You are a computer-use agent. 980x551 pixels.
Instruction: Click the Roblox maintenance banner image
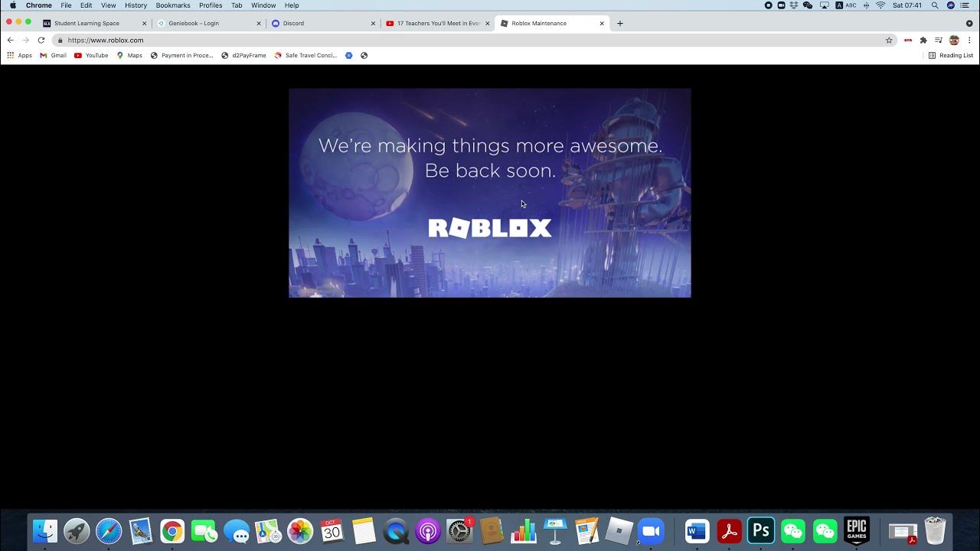click(490, 193)
